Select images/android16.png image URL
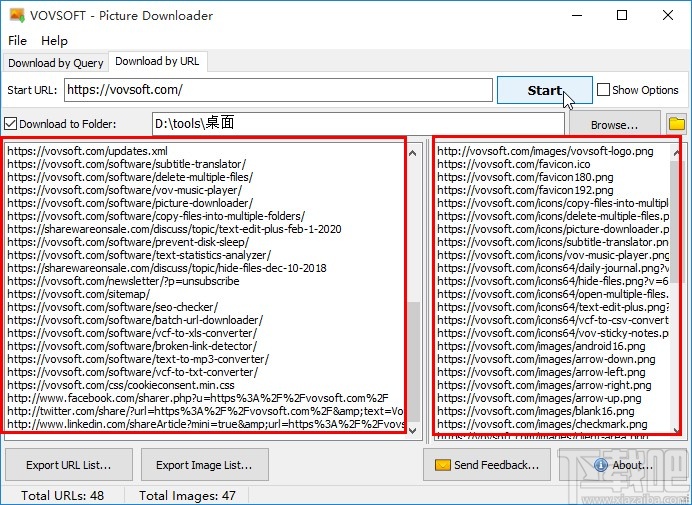Screen dimensions: 692x505 tap(541, 346)
